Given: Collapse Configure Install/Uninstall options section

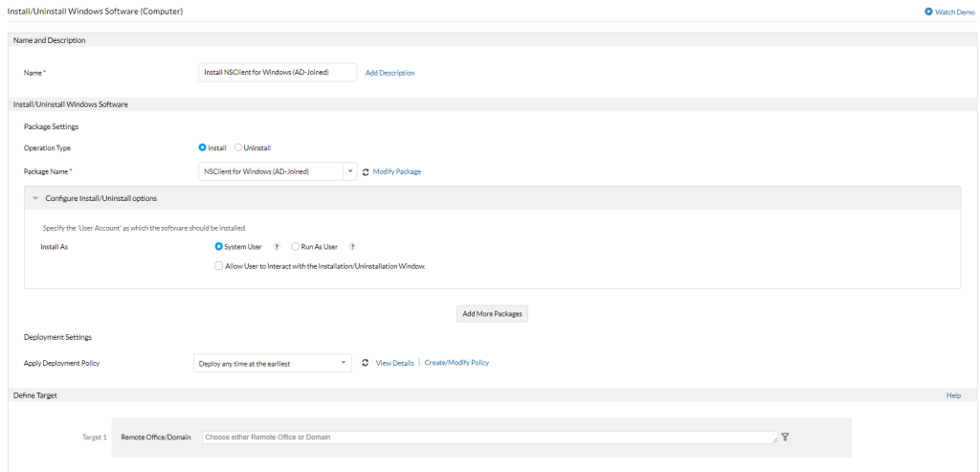Looking at the screenshot, I should click(x=35, y=198).
